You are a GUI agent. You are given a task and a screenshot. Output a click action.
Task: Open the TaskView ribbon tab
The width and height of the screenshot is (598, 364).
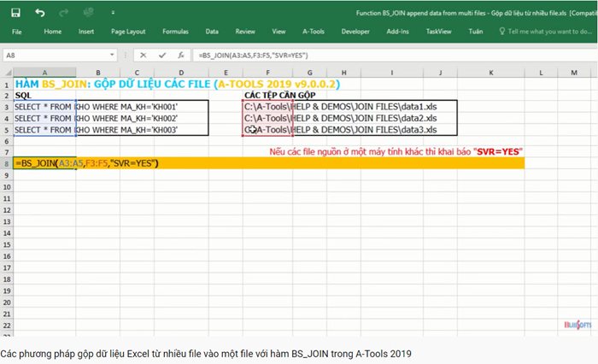(438, 32)
